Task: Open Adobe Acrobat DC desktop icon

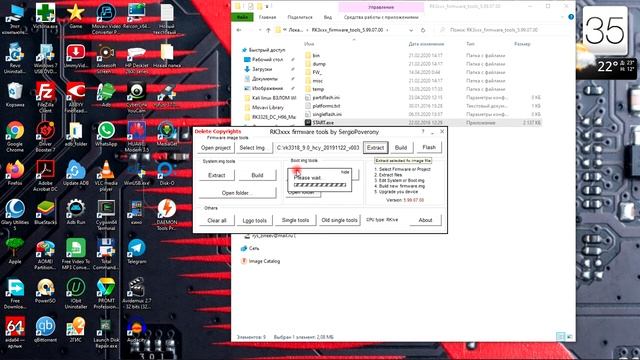Action: [45, 176]
